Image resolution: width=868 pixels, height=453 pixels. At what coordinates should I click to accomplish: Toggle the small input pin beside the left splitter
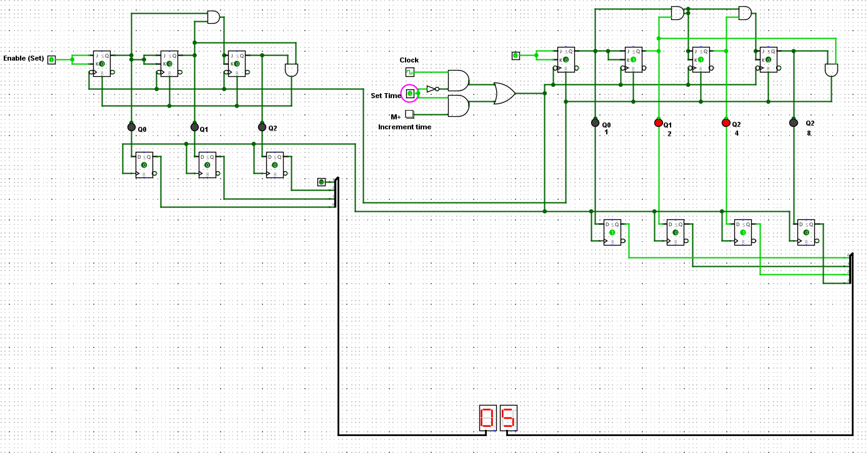coord(321,182)
